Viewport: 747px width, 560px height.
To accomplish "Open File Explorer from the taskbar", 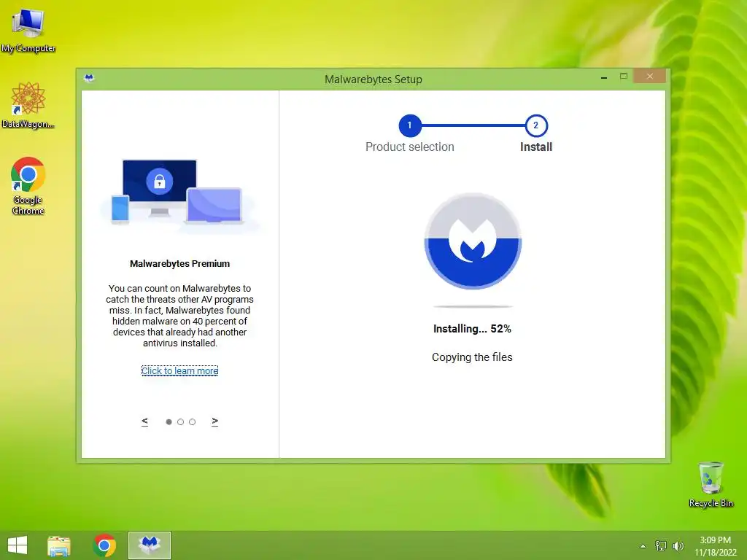I will point(59,545).
